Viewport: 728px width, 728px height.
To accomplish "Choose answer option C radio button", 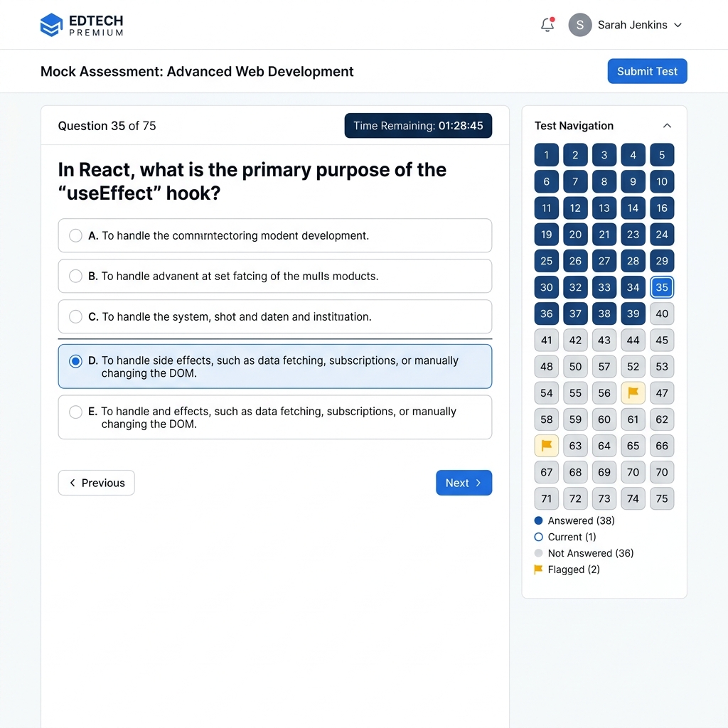I will [75, 316].
